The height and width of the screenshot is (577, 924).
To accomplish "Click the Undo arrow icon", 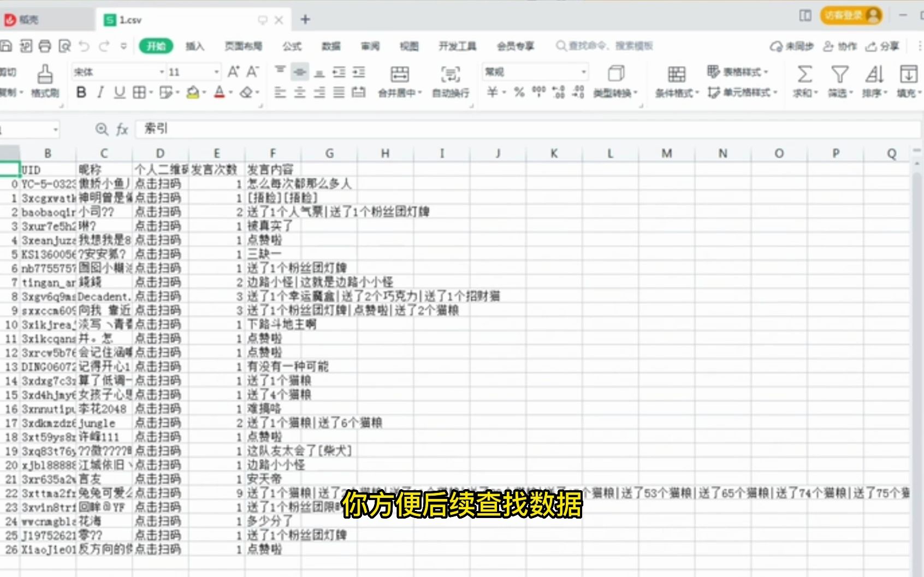I will [x=84, y=46].
